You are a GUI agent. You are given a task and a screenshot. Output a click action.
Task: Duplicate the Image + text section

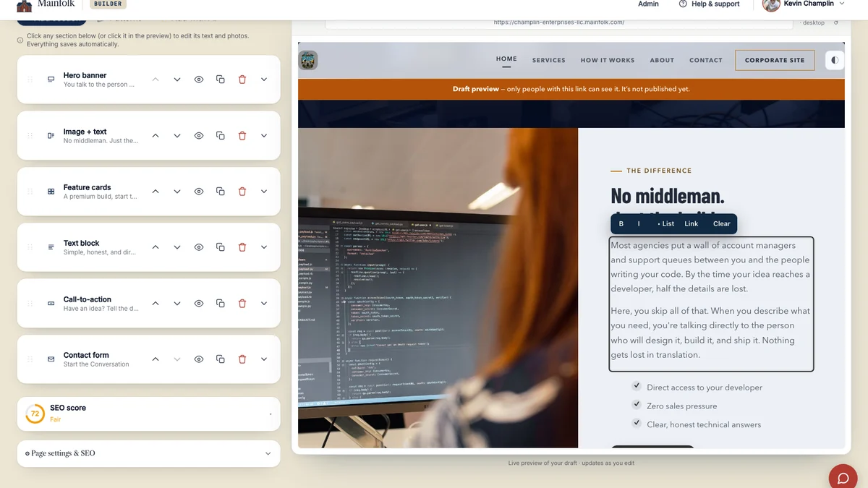tap(221, 135)
